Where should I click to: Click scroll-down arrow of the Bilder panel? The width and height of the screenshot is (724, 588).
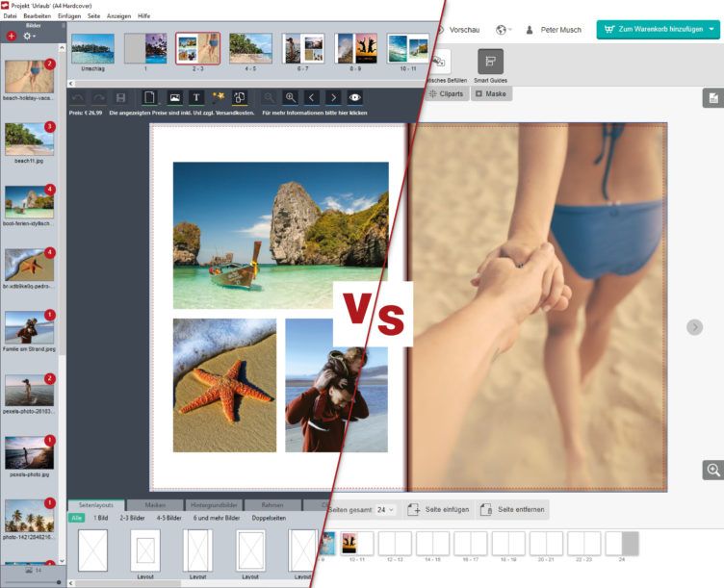pyautogui.click(x=63, y=561)
